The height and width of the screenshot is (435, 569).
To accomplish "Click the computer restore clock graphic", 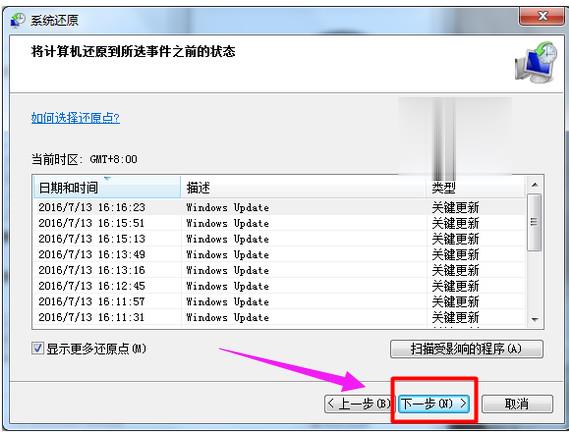I will 535,62.
